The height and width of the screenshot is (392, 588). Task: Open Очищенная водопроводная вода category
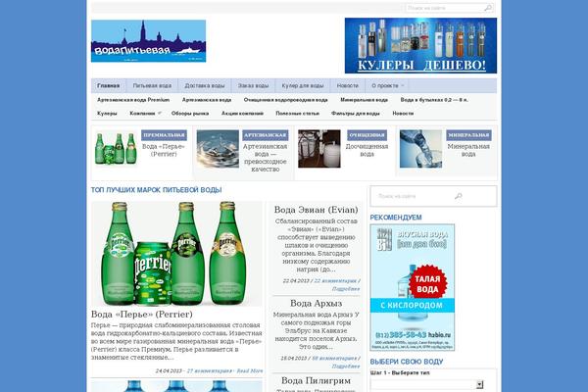[285, 100]
